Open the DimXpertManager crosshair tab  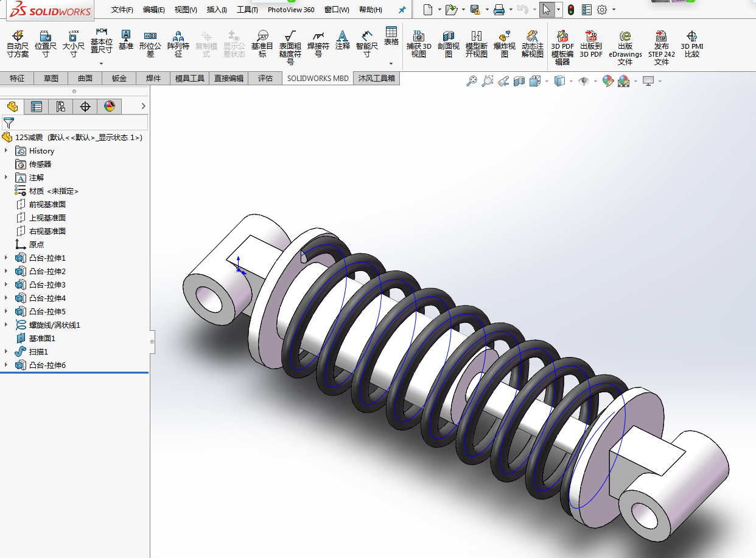(85, 107)
